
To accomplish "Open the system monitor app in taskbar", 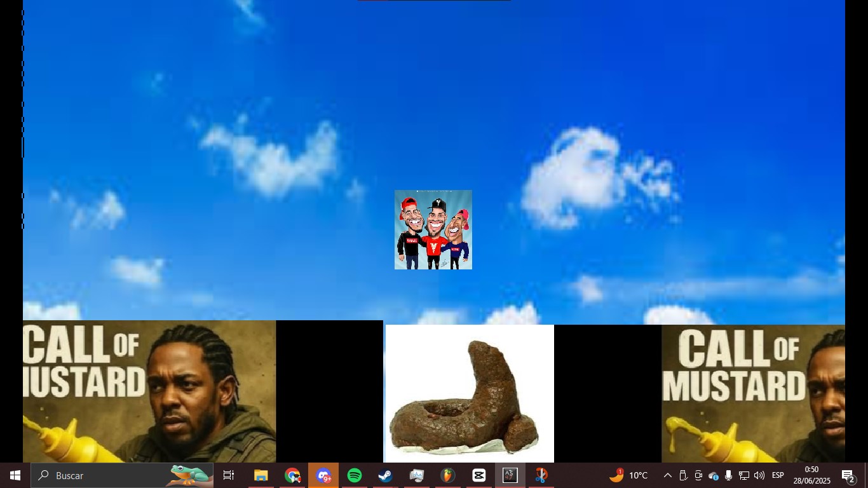I will 417,475.
